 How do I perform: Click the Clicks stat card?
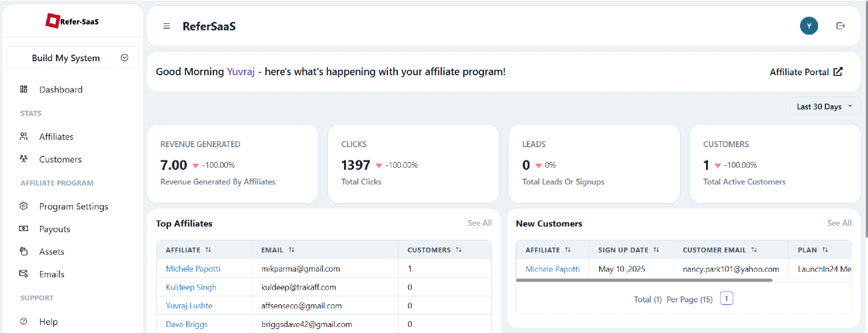tap(413, 164)
